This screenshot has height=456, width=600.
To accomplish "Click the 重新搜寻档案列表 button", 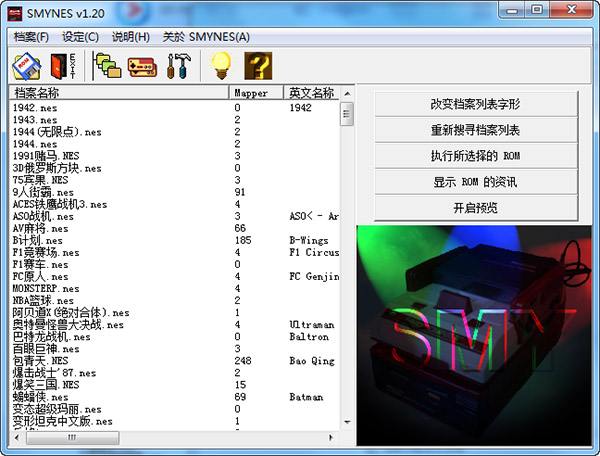I will click(x=476, y=130).
